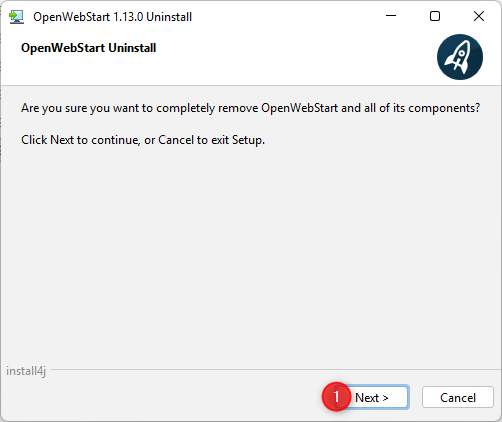The height and width of the screenshot is (422, 502).
Task: Click the OpenWebStart rocket logo
Action: tap(460, 57)
